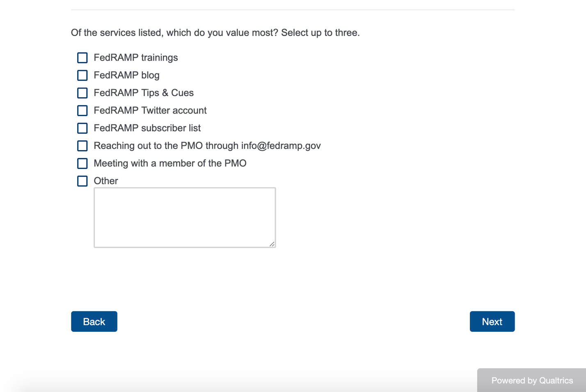586x392 pixels.
Task: Enable the FedRAMP Tips & Cues checkbox
Action: 82,93
